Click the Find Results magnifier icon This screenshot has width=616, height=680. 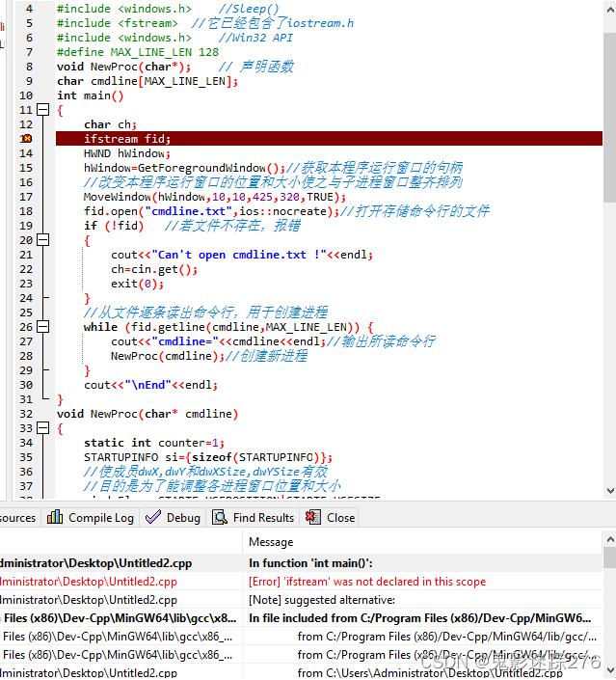[x=220, y=517]
